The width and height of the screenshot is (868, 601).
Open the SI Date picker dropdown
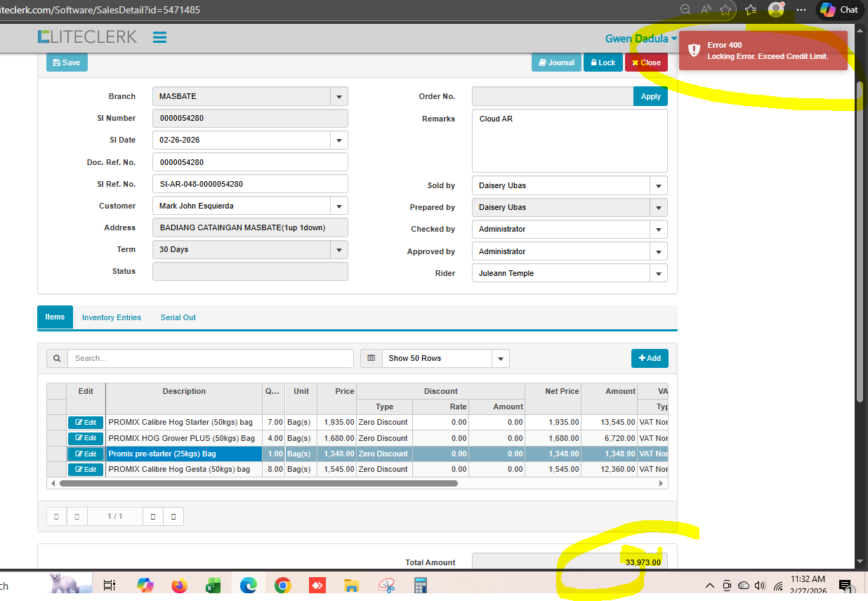(339, 140)
